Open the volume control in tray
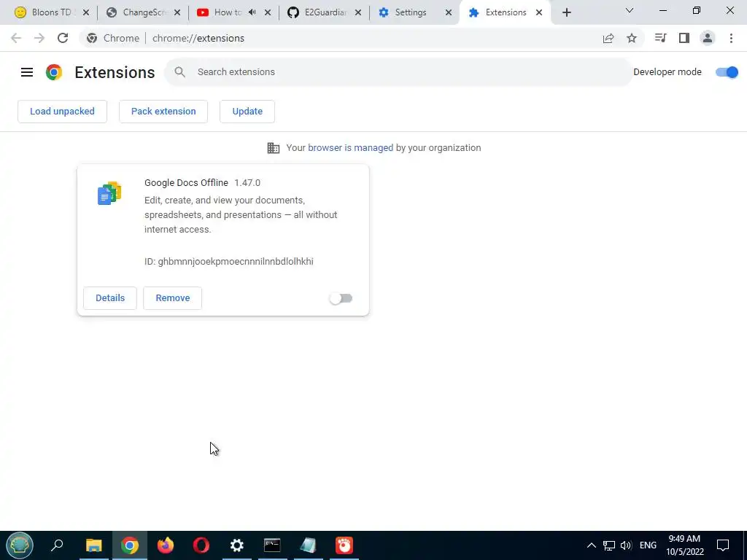 click(626, 545)
